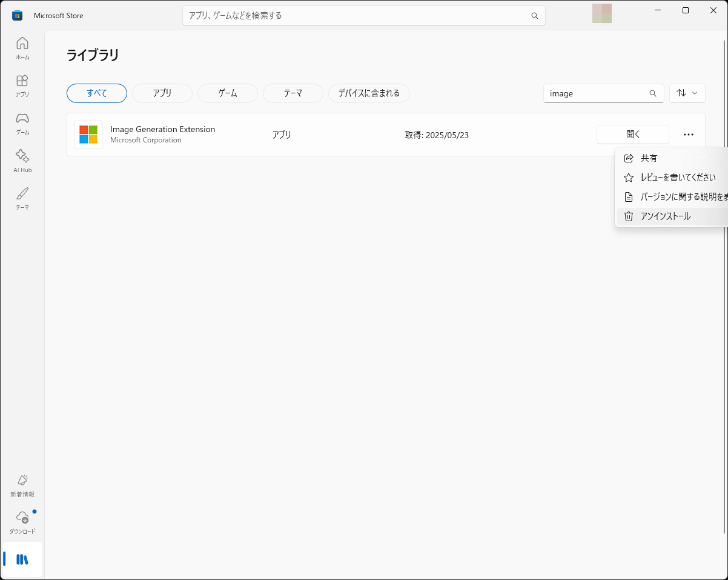
Task: Click the 開く button for Image Generation Extension
Action: pyautogui.click(x=633, y=135)
